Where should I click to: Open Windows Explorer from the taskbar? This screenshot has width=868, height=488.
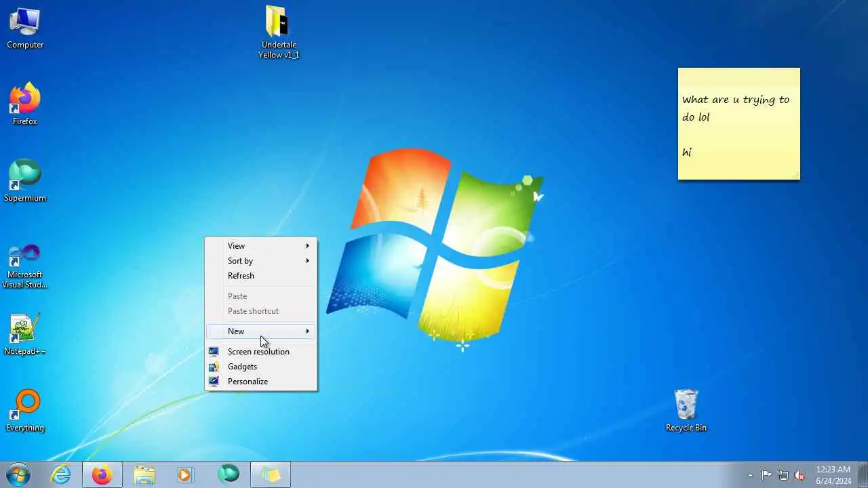point(144,475)
